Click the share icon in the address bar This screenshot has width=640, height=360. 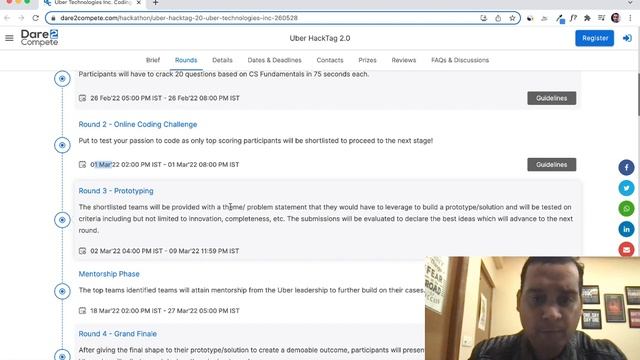498,18
